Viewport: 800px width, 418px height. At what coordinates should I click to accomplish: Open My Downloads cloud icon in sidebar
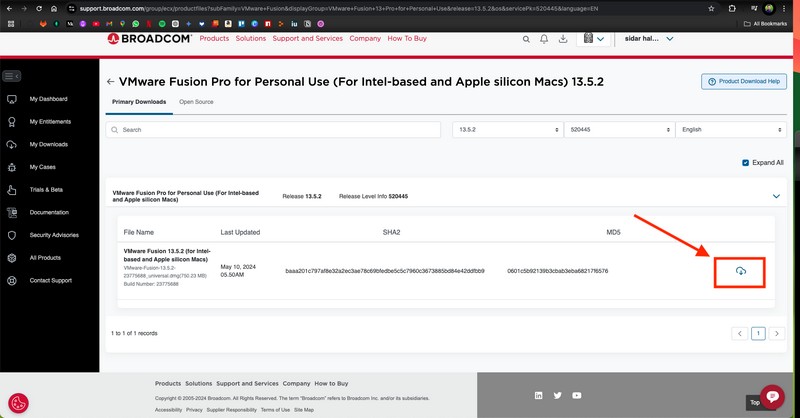(x=12, y=144)
